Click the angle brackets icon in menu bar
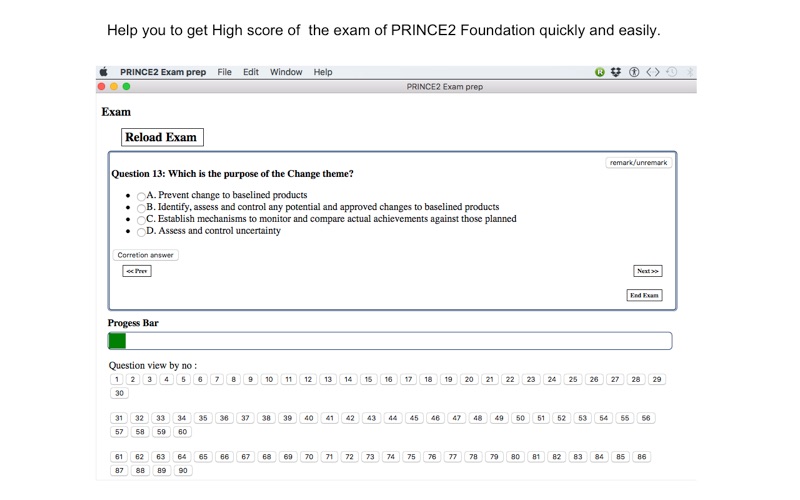Image resolution: width=800 pixels, height=500 pixels. 653,72
